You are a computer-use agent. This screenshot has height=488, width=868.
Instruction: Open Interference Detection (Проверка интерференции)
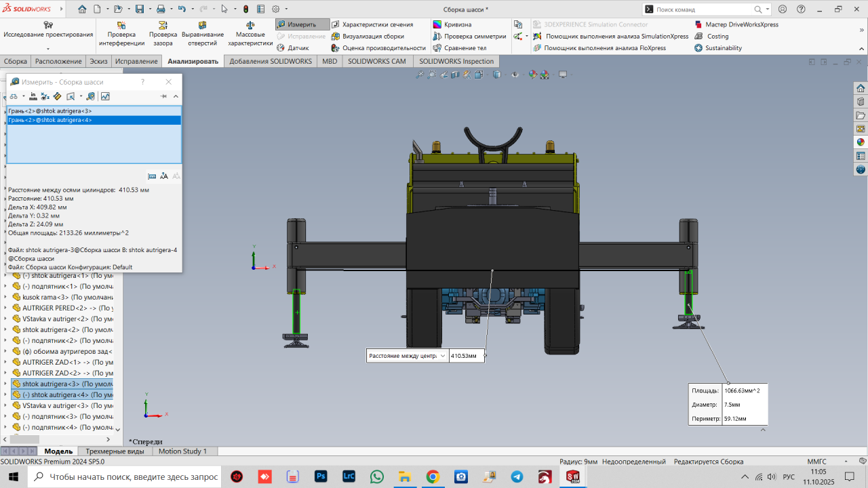point(121,34)
